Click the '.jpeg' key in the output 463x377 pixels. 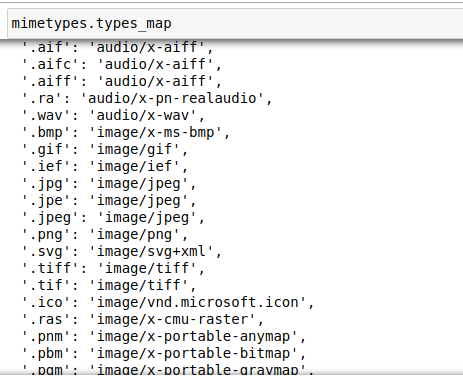[50, 218]
